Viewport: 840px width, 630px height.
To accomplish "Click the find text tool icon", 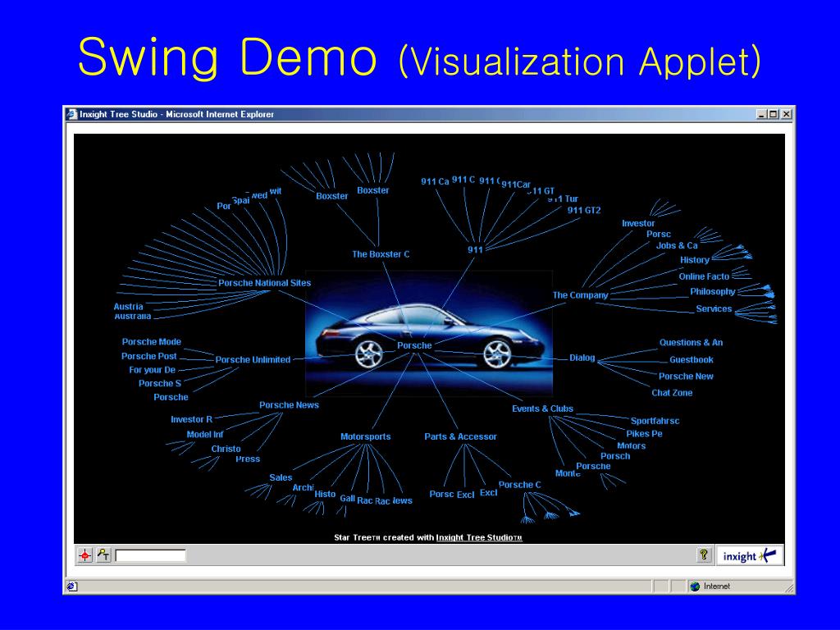I will (103, 555).
